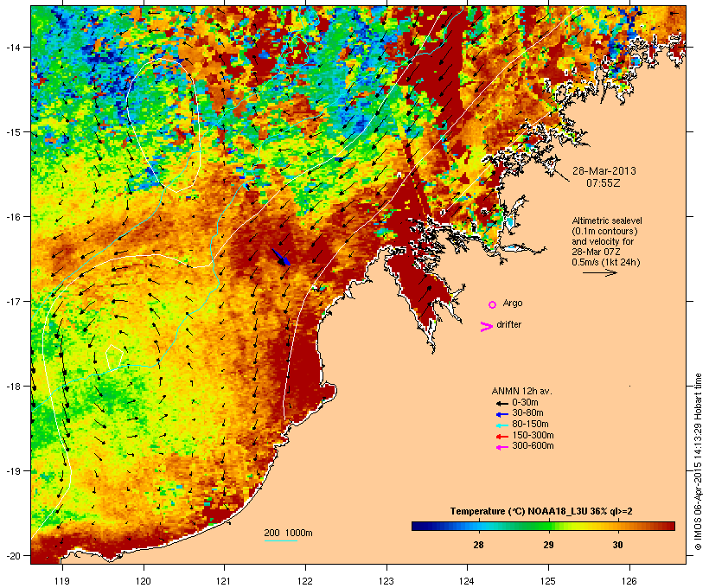Click the "ANMN 12h av." heading
709x588 pixels.
point(521,391)
